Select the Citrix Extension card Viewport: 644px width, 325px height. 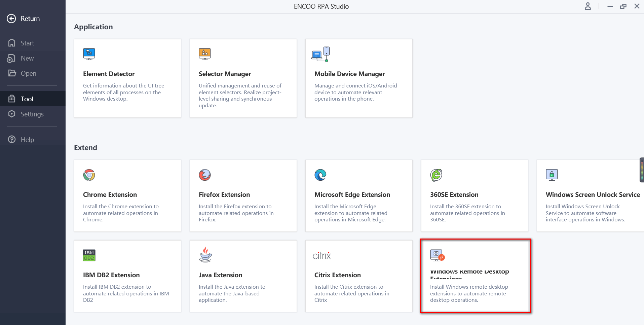pos(358,276)
